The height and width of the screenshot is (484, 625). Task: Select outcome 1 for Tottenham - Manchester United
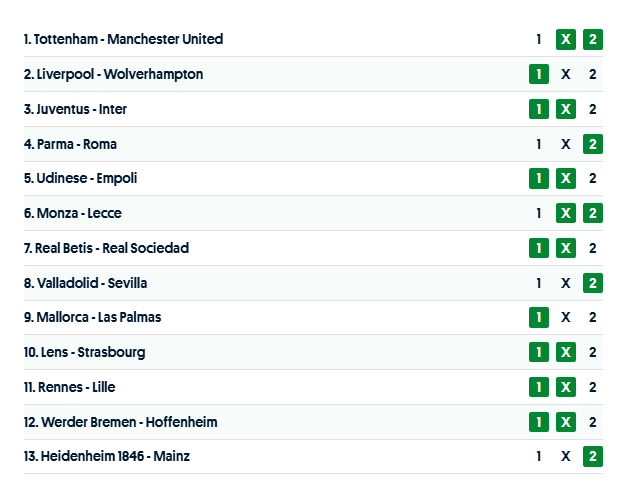coord(539,39)
